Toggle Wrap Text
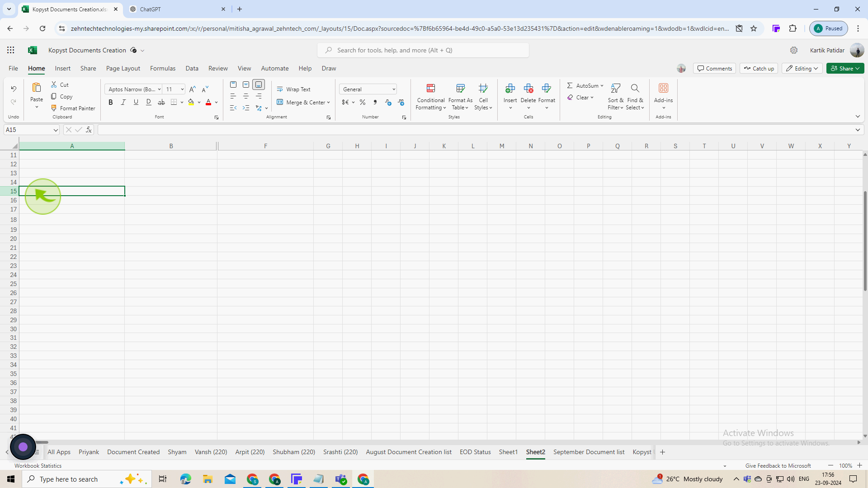 point(293,89)
